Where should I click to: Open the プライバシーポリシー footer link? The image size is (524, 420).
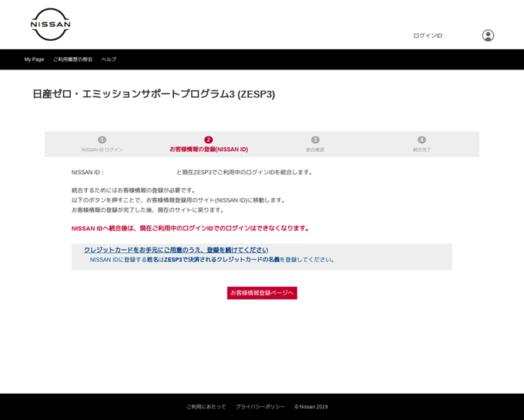[x=260, y=407]
